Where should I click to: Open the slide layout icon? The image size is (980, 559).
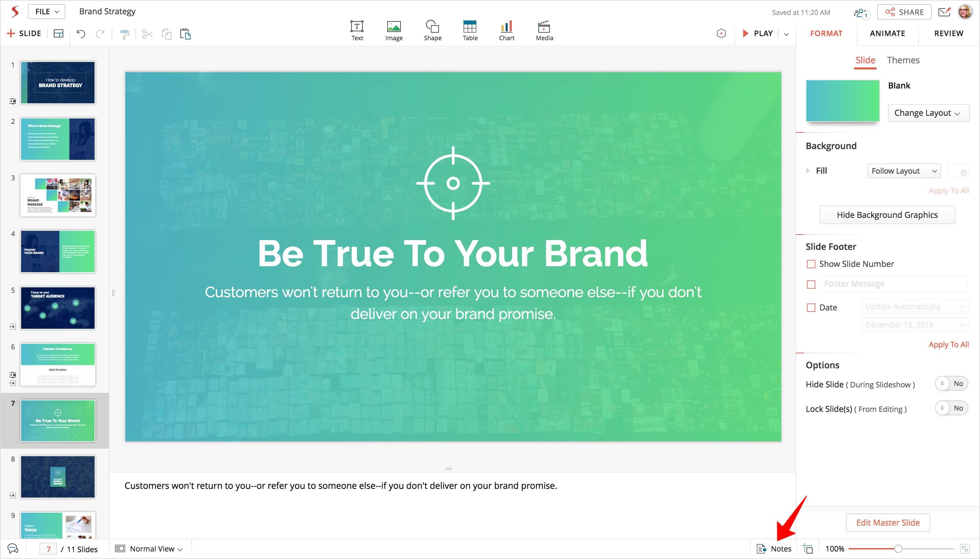(x=58, y=34)
